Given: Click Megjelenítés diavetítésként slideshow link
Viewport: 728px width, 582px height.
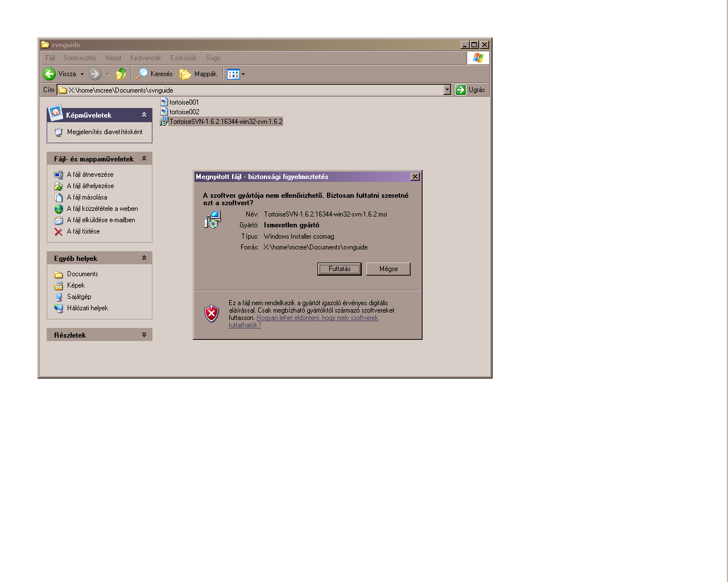Looking at the screenshot, I should coord(105,132).
